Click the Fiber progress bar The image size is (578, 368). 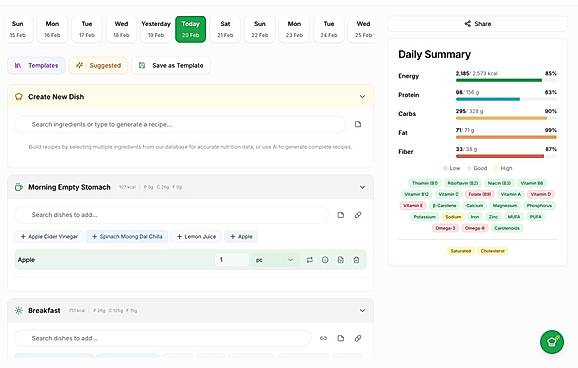pos(506,156)
